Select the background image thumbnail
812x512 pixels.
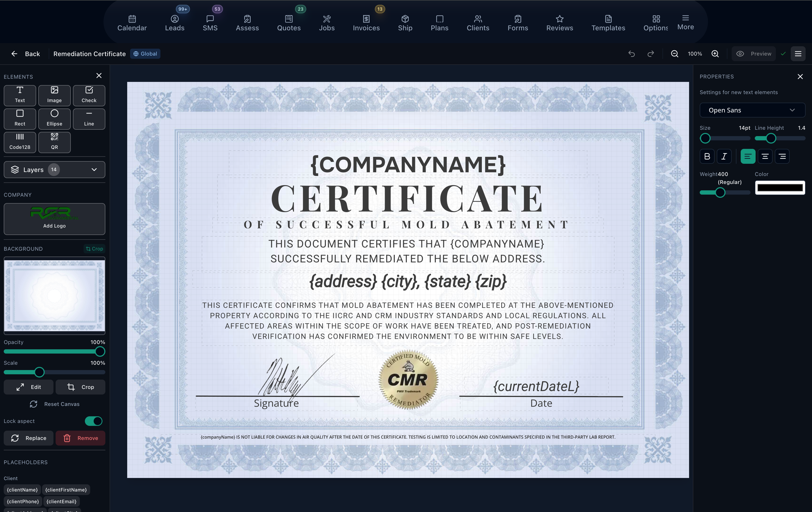[54, 295]
